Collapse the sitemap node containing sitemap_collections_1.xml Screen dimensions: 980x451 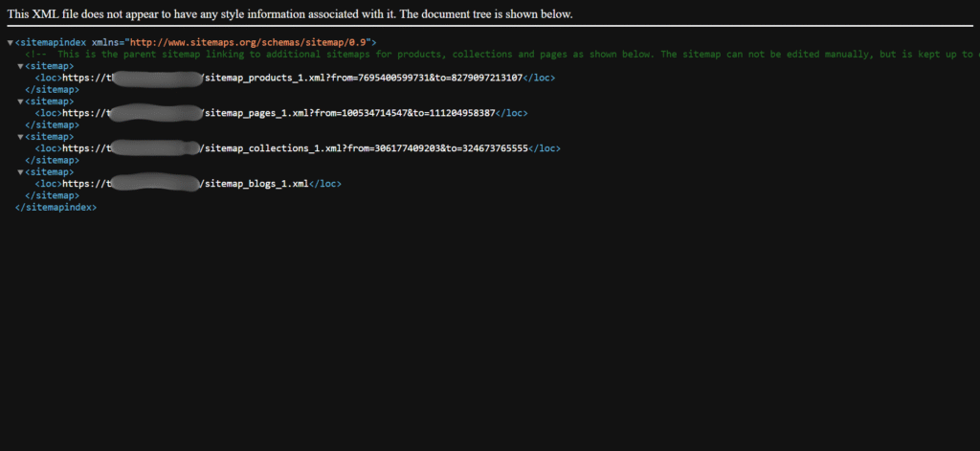(x=20, y=136)
